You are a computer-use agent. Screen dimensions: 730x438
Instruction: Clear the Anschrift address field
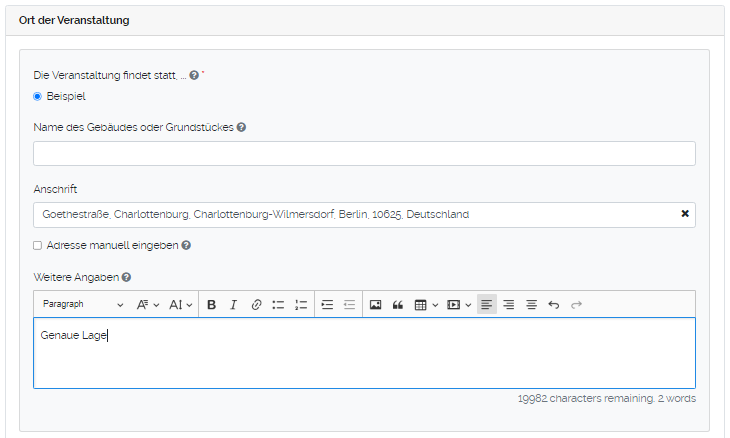[685, 214]
